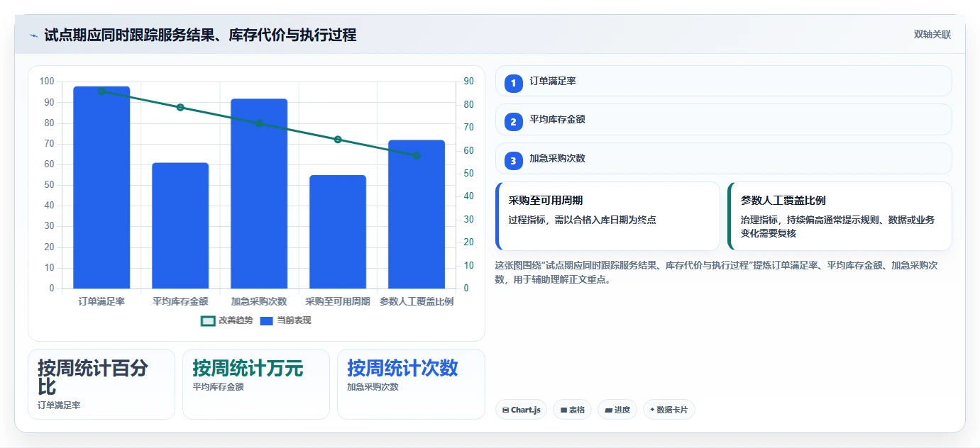Screen dimensions: 980x448
Task: Select the Chart.js tag
Action: coord(521,410)
